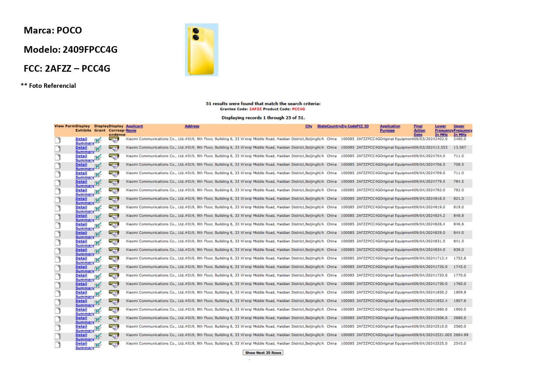Open Summary link for 1850.2 MHz row
The width and height of the screenshot is (555, 392).
[x=85, y=297]
